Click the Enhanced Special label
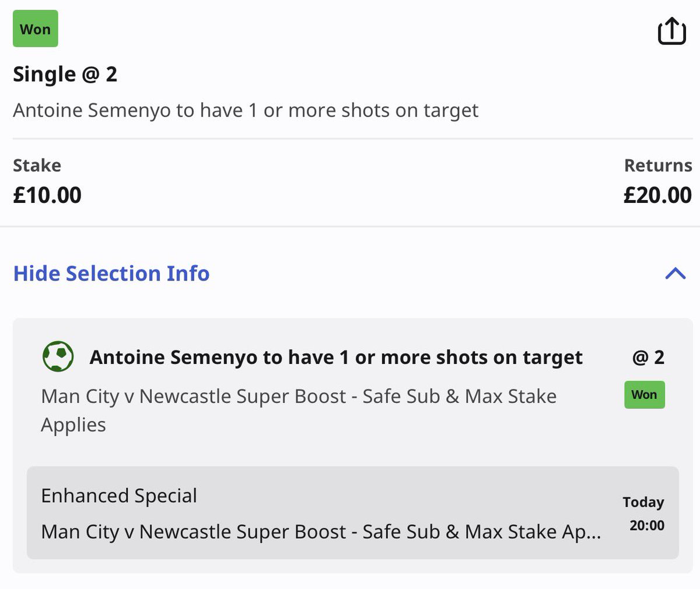Viewport: 700px width, 589px height. point(119,496)
